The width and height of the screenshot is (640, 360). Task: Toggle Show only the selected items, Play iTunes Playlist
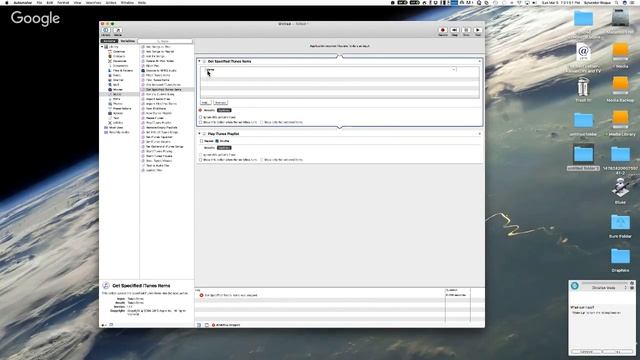tap(262, 160)
